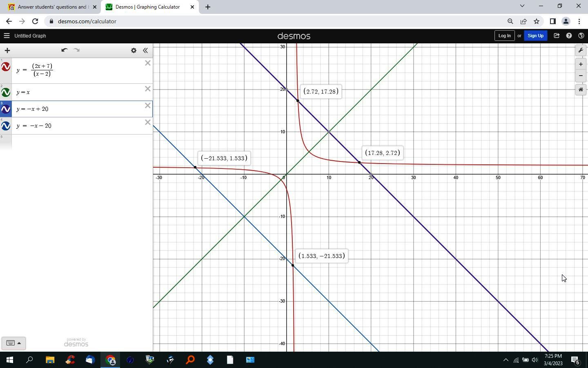The height and width of the screenshot is (368, 588).
Task: Toggle visibility of y=-x-20
Action: coord(6,126)
